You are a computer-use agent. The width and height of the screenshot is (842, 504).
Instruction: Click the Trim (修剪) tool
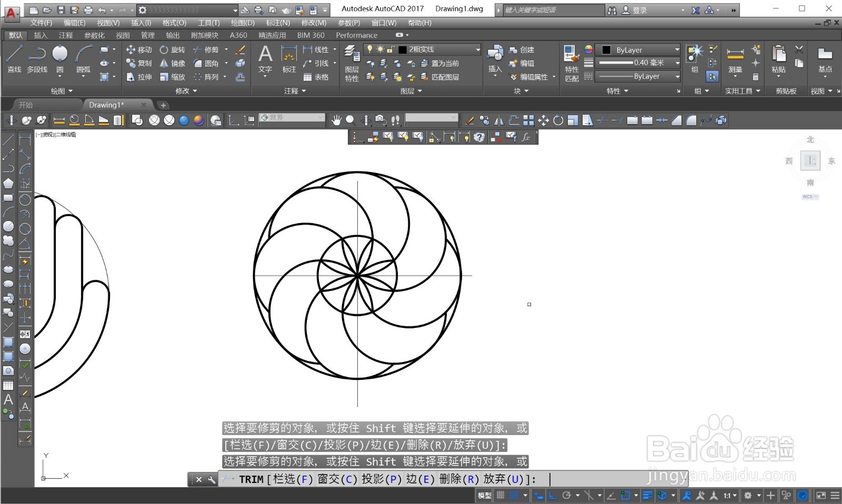[x=206, y=49]
